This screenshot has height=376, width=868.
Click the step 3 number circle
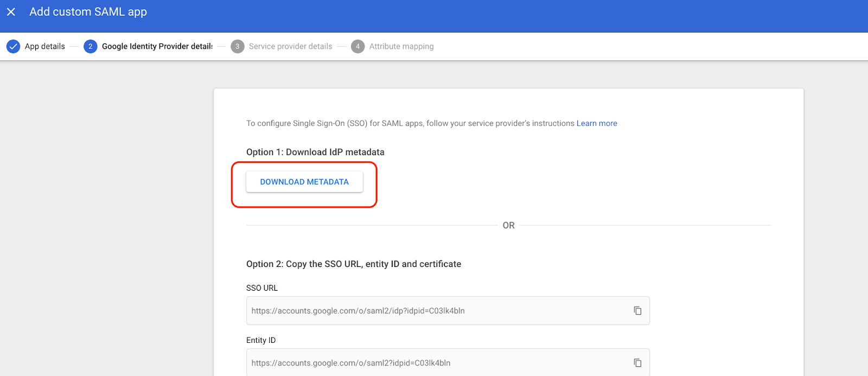[x=237, y=47]
